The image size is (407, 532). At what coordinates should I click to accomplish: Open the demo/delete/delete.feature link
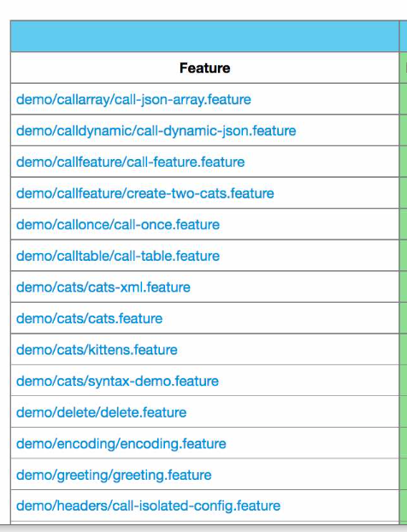(102, 412)
